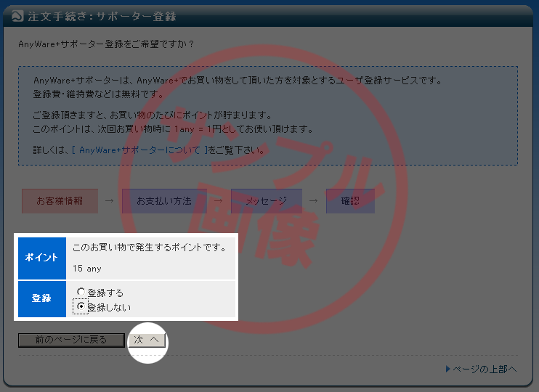This screenshot has width=539, height=392.
Task: Click the question AnyWare+サポーター登録をご希望ですか？
Action: [107, 44]
